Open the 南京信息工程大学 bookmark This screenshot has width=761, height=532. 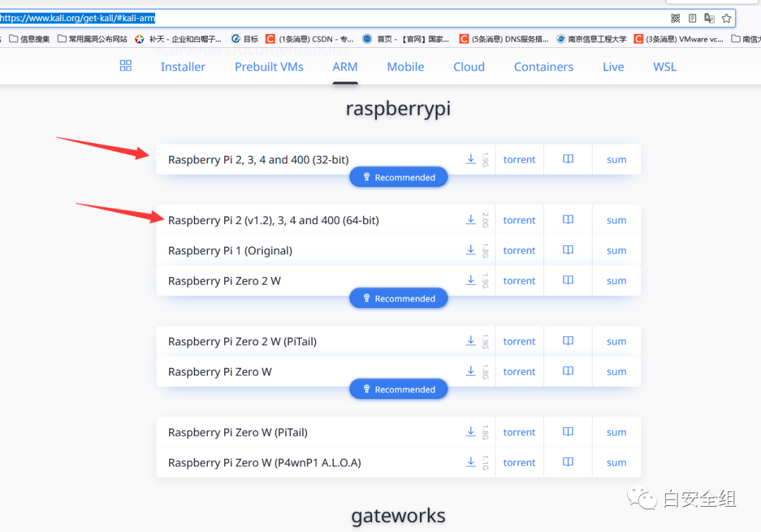pyautogui.click(x=591, y=39)
